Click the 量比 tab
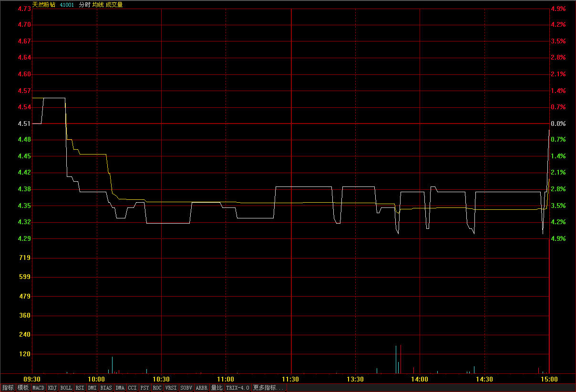 (x=216, y=388)
